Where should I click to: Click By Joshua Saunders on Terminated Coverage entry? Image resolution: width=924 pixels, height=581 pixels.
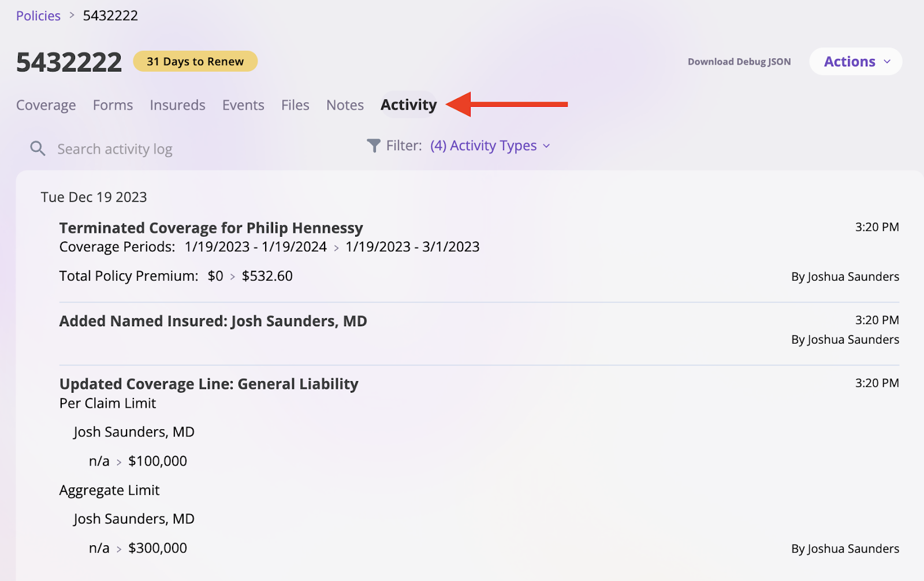(x=845, y=277)
